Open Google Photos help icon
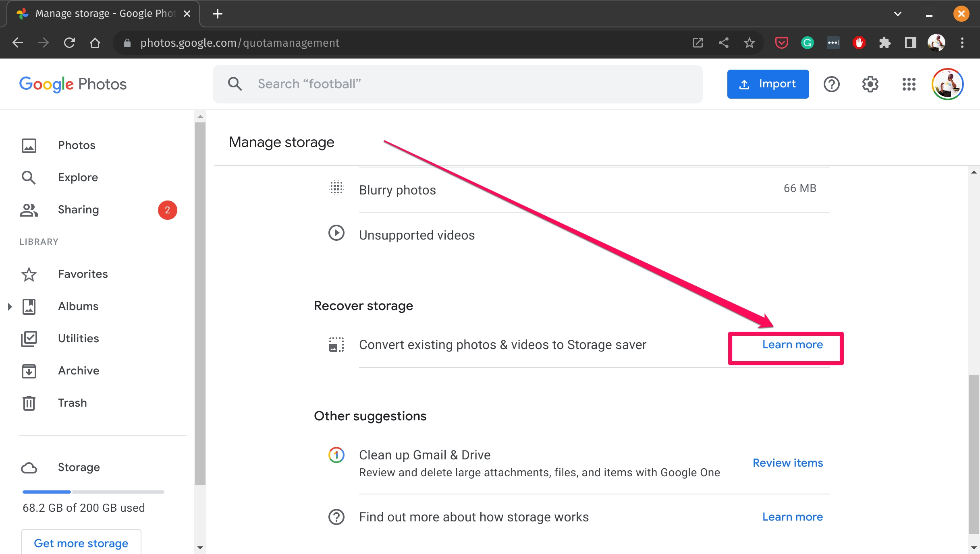 pyautogui.click(x=831, y=84)
